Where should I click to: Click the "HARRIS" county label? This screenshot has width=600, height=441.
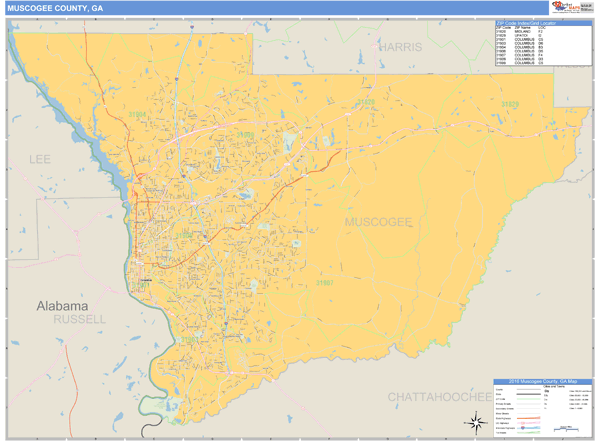[401, 47]
